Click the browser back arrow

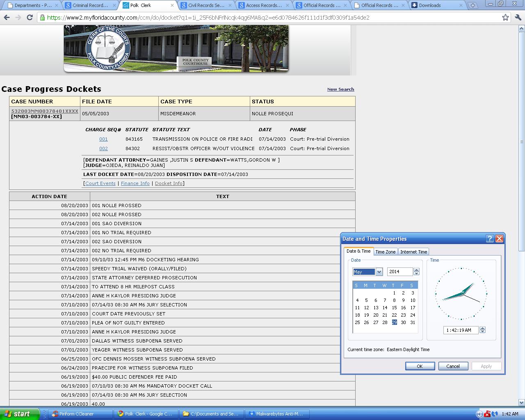[x=7, y=18]
